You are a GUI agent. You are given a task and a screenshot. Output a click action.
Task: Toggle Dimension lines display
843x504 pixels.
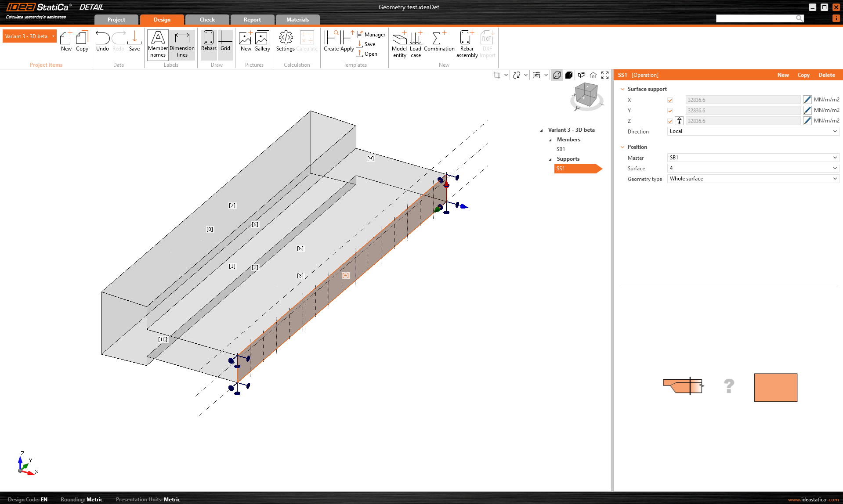point(182,44)
